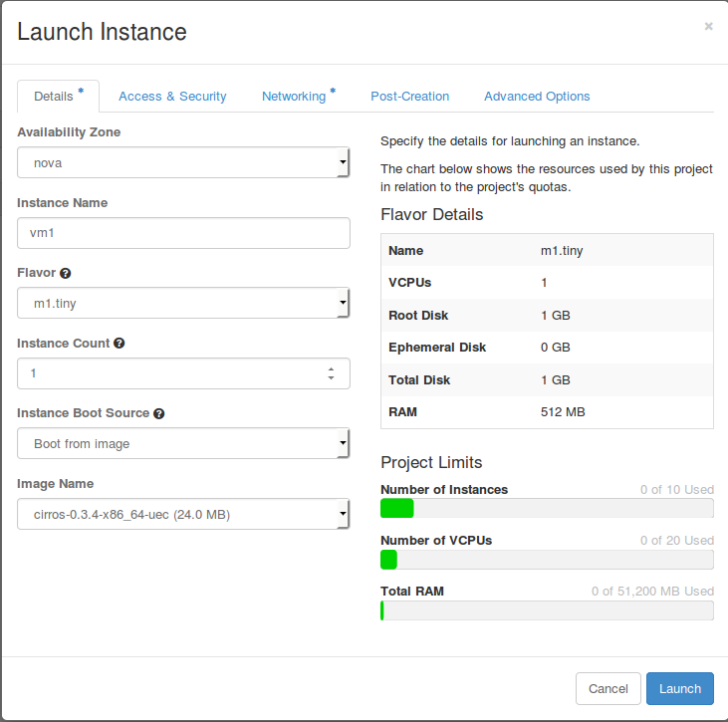Click the Total RAM usage bar
This screenshot has height=722, width=728.
(547, 610)
